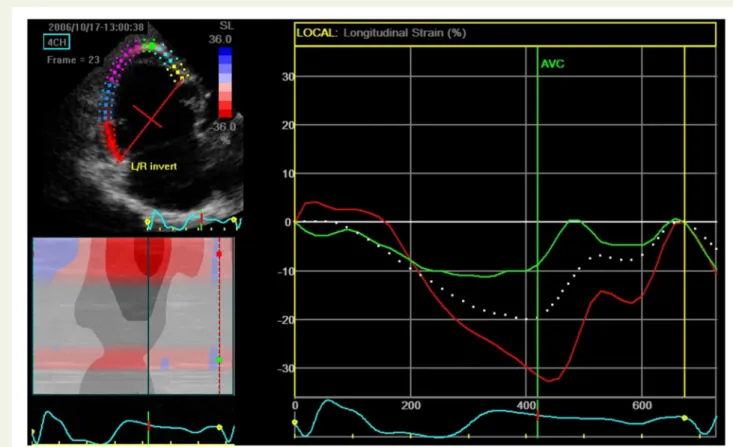Click the magenta segment dots on echo
The width and height of the screenshot is (733, 447).
125,61
